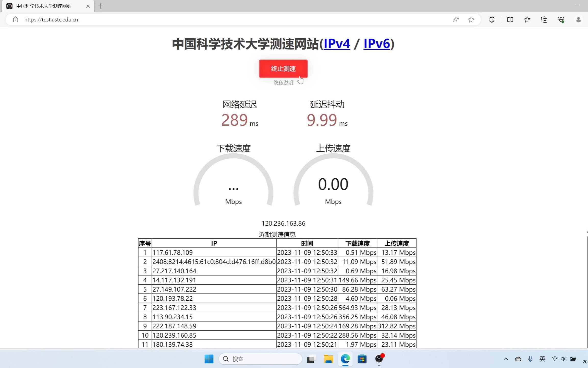Click the taskbar 搜索 search box

pos(260,359)
